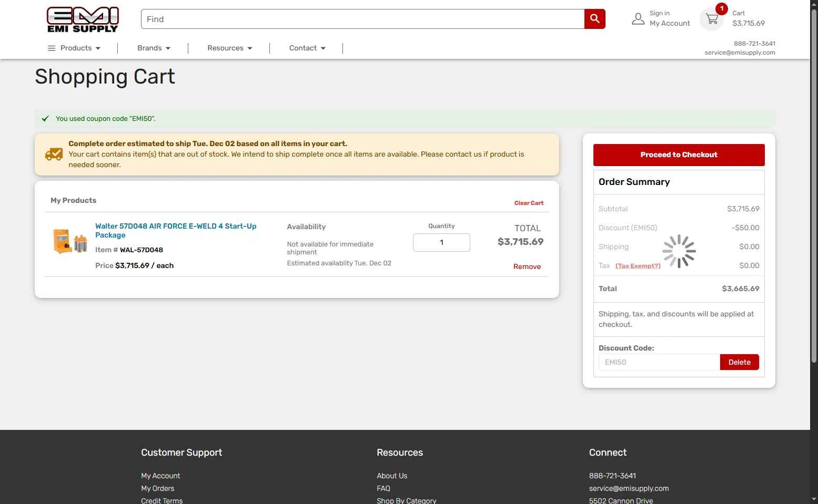Click Proceed to Checkout button
818x504 pixels.
679,155
